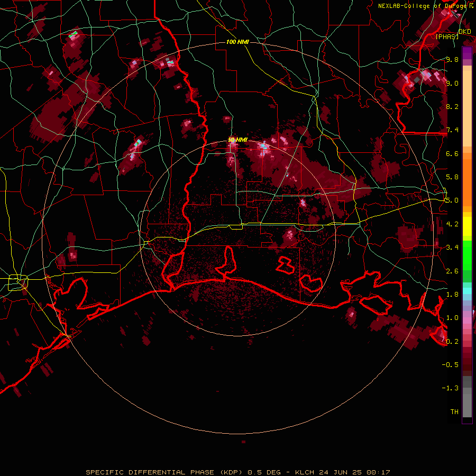Click the 3.4 value on the scale
The width and height of the screenshot is (476, 476).
coord(452,248)
